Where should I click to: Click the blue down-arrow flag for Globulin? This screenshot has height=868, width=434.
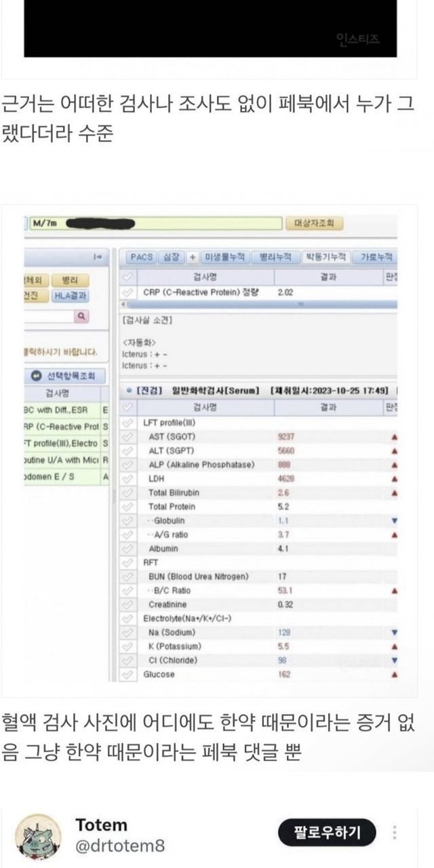[x=395, y=521]
